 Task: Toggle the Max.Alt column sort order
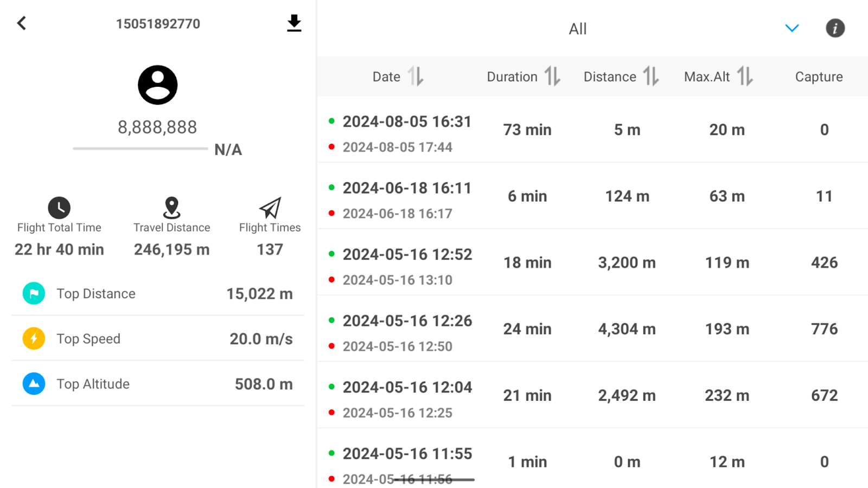(x=745, y=76)
